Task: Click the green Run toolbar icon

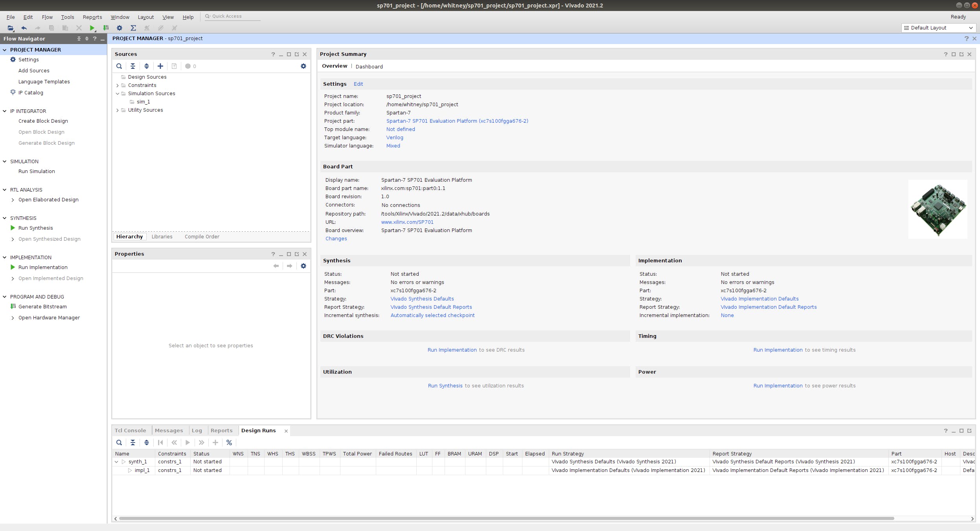Action: coord(92,28)
